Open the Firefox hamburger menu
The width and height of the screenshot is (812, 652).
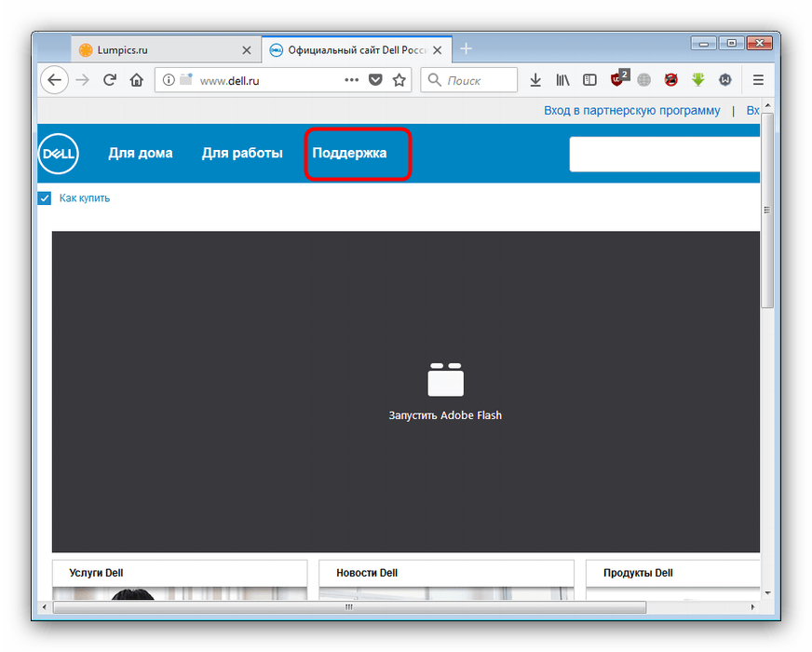coord(758,80)
